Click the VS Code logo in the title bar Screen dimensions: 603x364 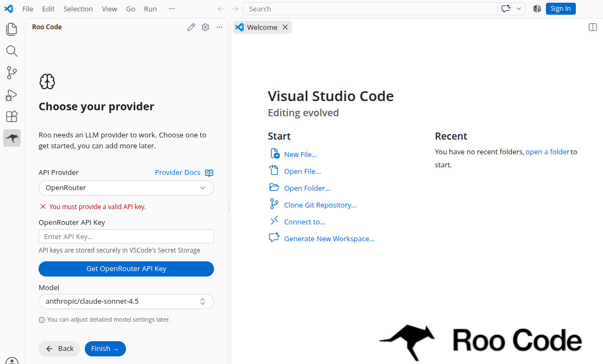pos(9,9)
